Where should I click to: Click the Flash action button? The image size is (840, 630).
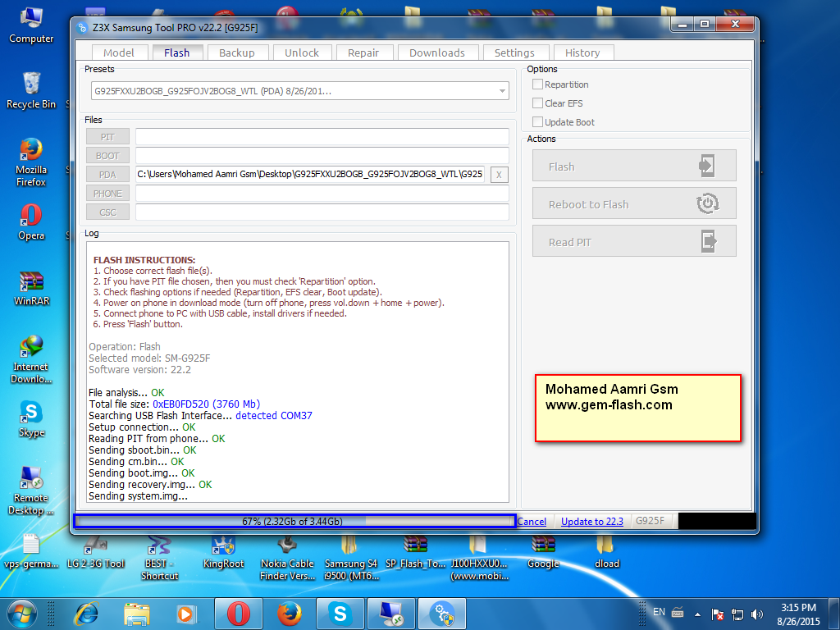point(634,166)
